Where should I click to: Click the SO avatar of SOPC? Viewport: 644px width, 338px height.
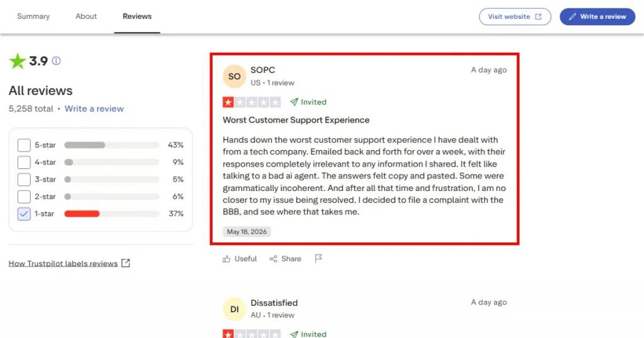234,76
